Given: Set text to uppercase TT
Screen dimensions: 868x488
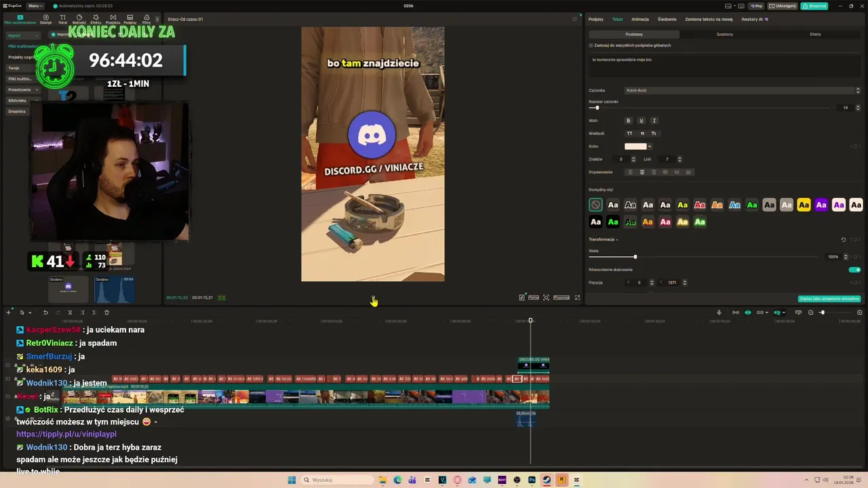Looking at the screenshot, I should (629, 134).
